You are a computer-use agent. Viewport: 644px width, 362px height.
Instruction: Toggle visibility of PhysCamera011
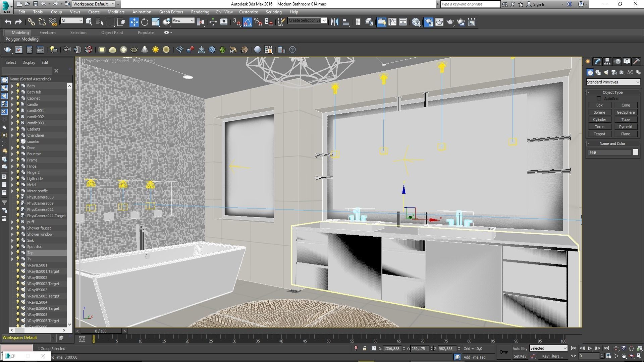[x=18, y=209]
